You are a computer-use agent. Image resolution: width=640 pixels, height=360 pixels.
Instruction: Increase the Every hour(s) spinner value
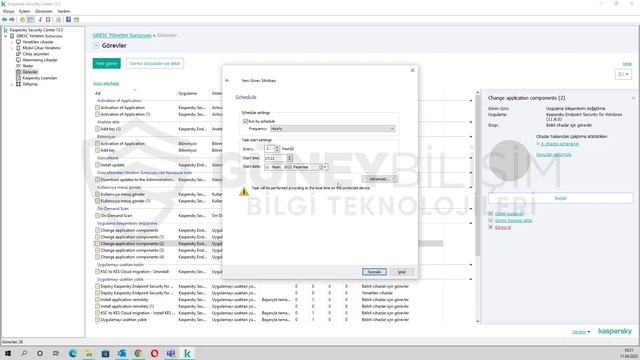(278, 147)
